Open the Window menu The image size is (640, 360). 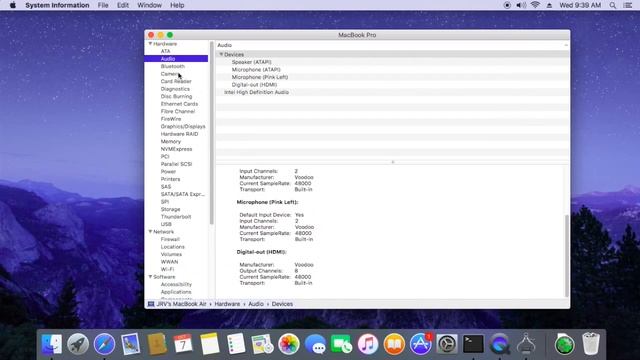(x=149, y=5)
